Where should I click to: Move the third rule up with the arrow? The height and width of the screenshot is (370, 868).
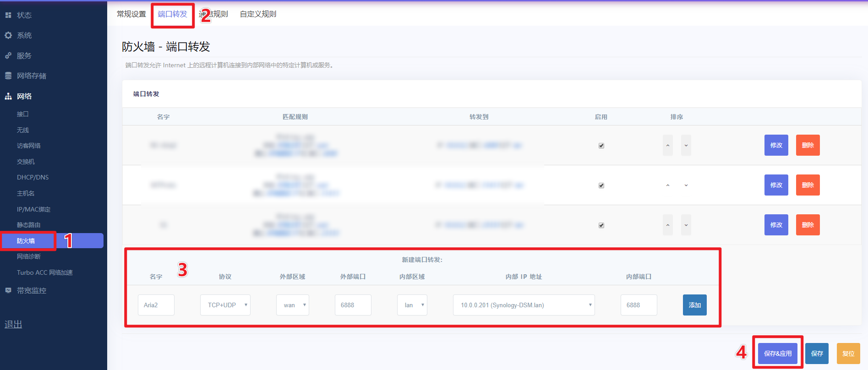point(668,225)
